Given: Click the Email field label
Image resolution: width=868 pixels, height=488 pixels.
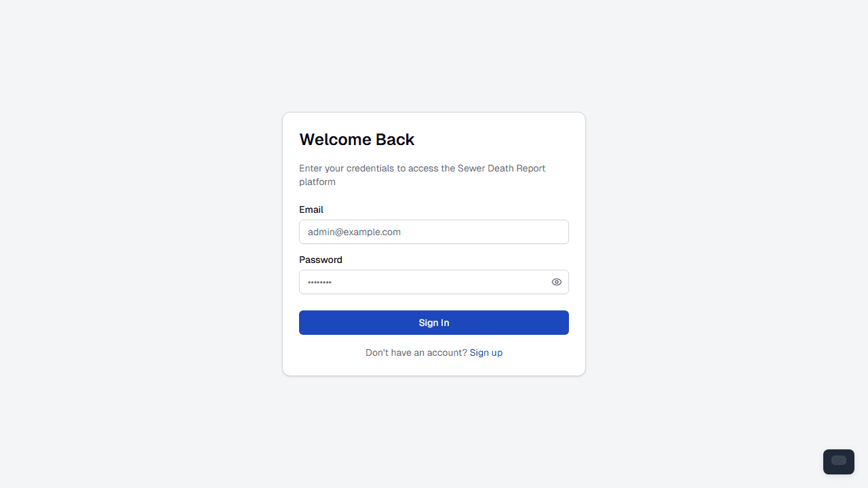Looking at the screenshot, I should [311, 209].
